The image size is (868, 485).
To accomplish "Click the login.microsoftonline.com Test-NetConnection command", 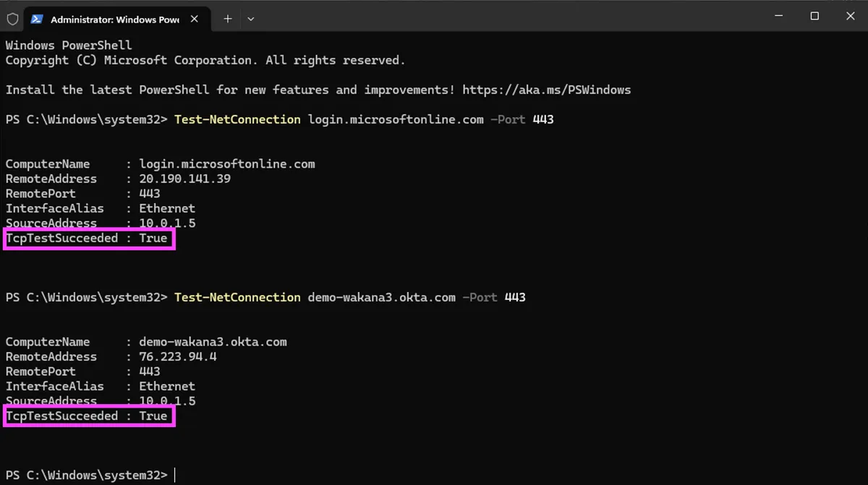I will pos(364,119).
